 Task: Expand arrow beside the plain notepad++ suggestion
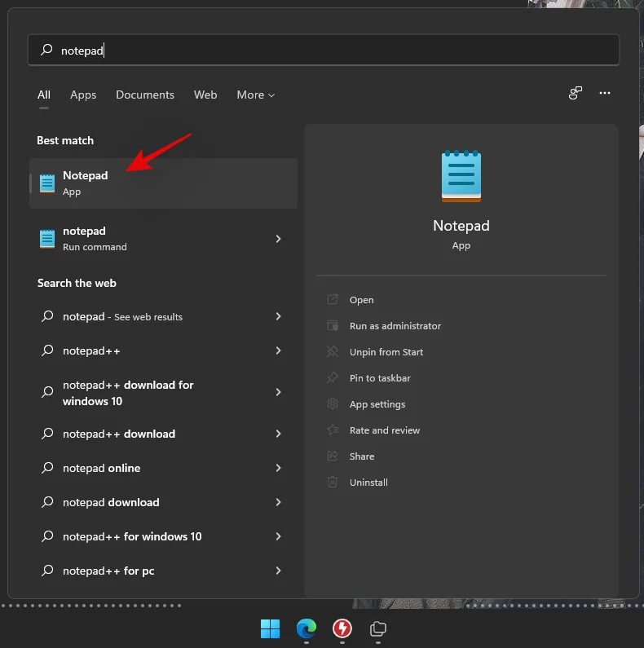278,350
